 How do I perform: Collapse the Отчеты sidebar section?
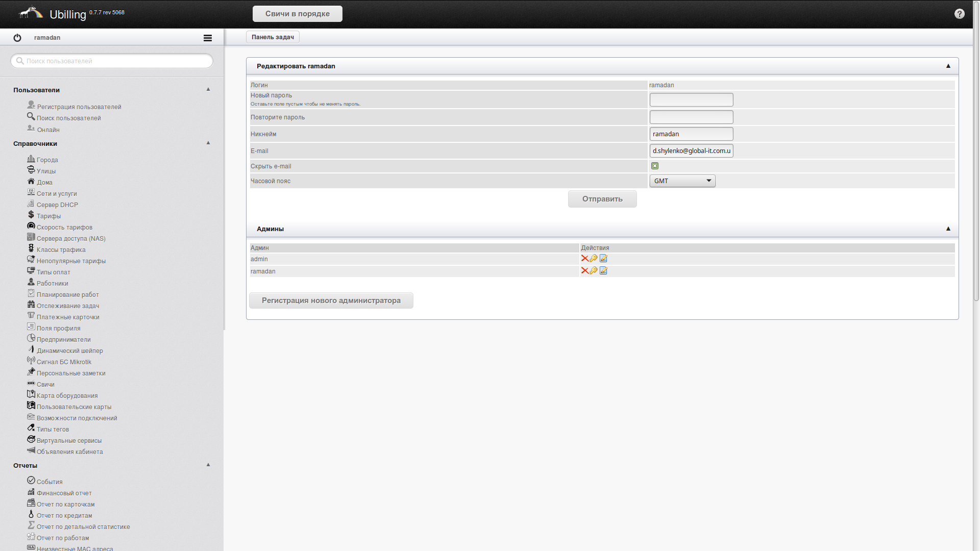click(208, 465)
